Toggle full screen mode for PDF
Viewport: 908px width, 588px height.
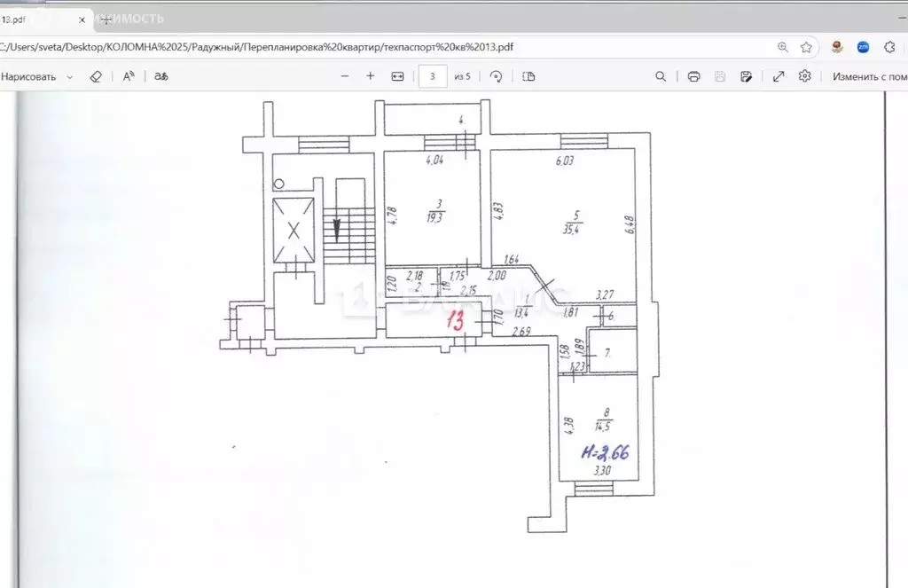(x=779, y=76)
